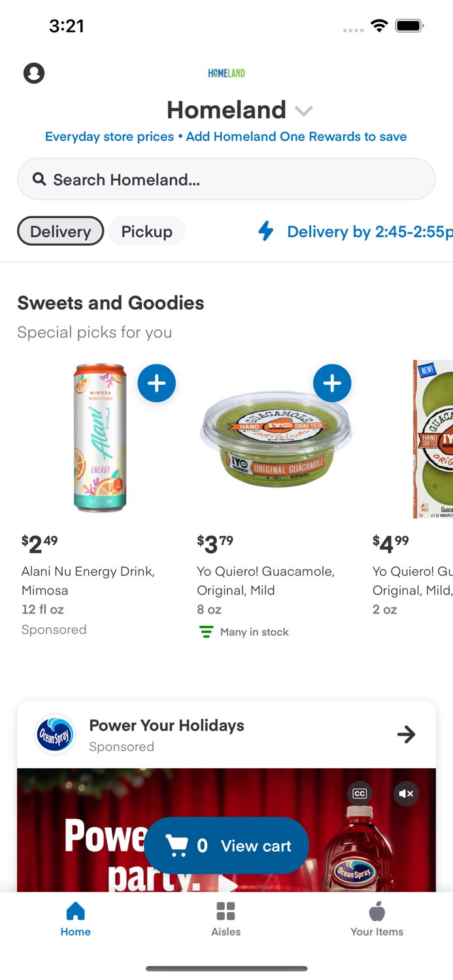The width and height of the screenshot is (453, 980).
Task: Open the Power Your Holidays arrow
Action: point(406,734)
